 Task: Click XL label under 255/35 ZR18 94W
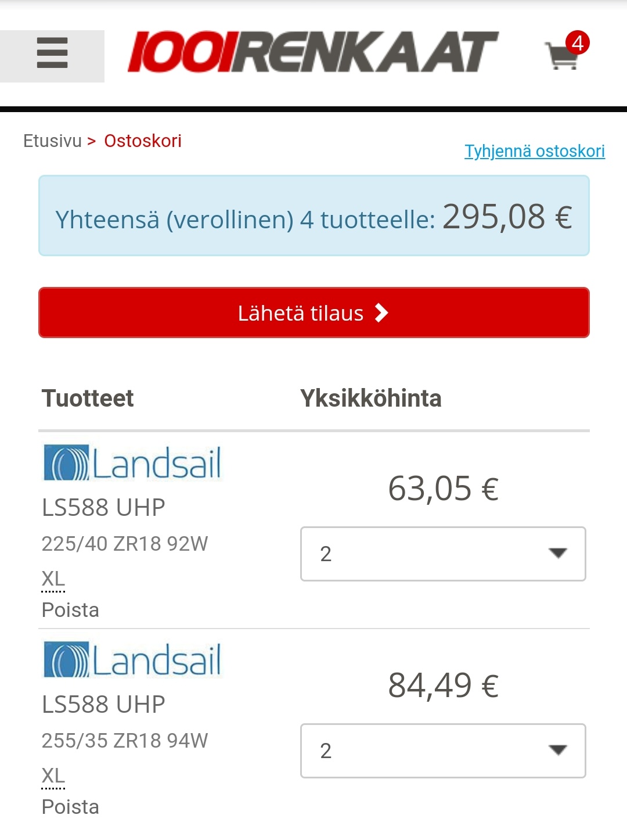click(53, 776)
